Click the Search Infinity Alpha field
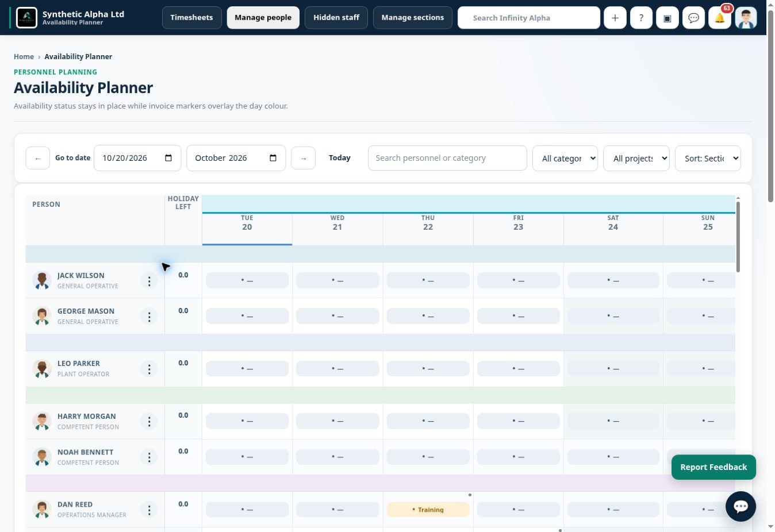 pyautogui.click(x=529, y=18)
